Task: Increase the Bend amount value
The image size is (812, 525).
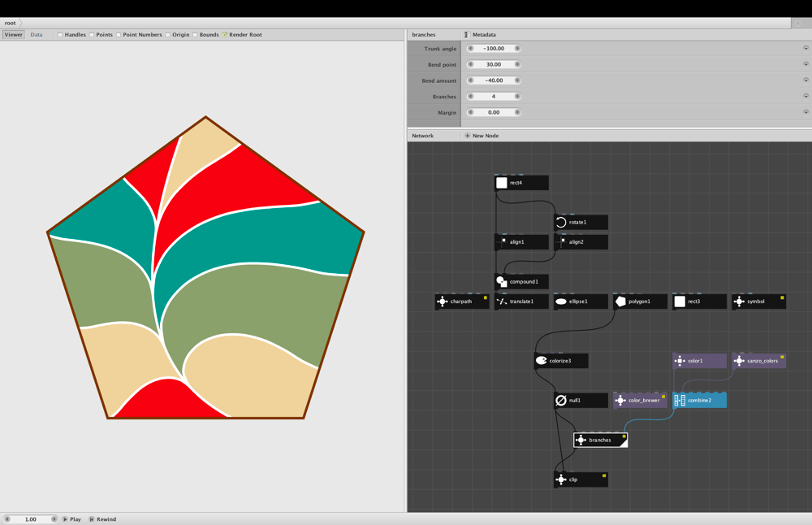Action: [516, 80]
